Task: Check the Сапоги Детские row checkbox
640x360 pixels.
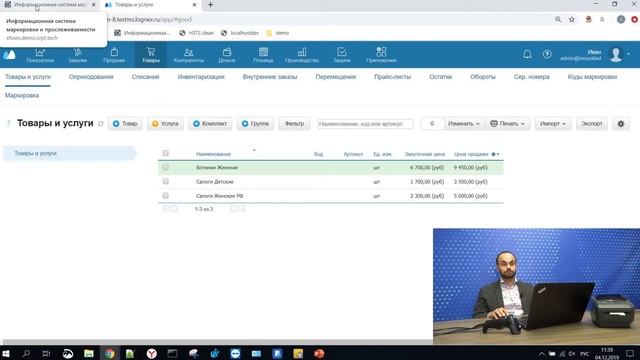Action: pos(165,181)
